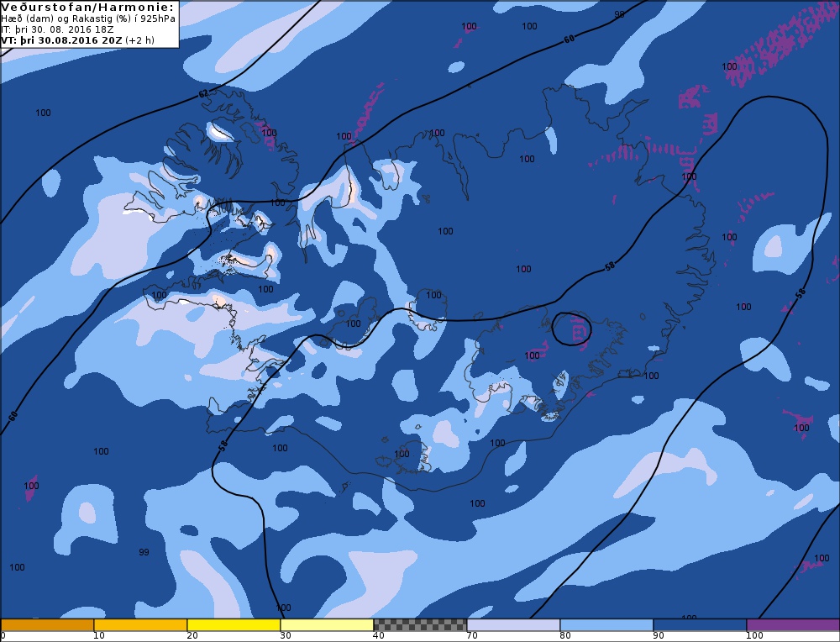Click the '99' humidity value on the map
The image size is (840, 642).
pos(144,552)
